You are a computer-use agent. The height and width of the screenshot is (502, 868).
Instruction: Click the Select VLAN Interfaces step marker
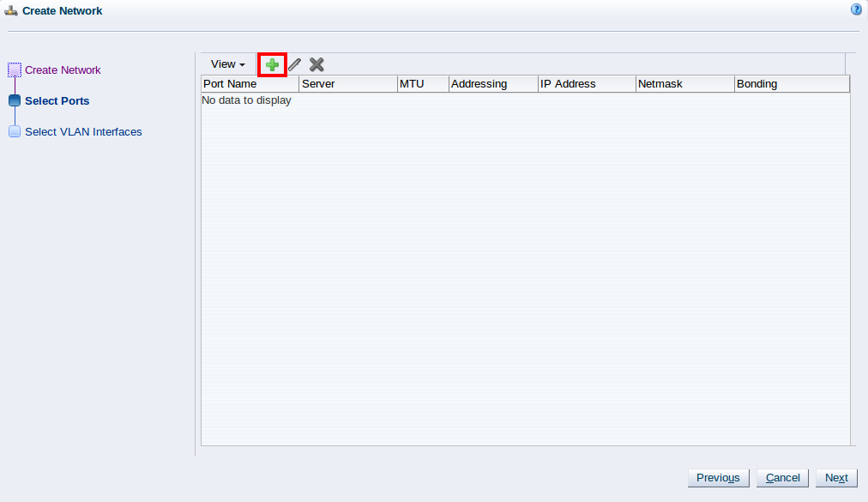click(15, 131)
